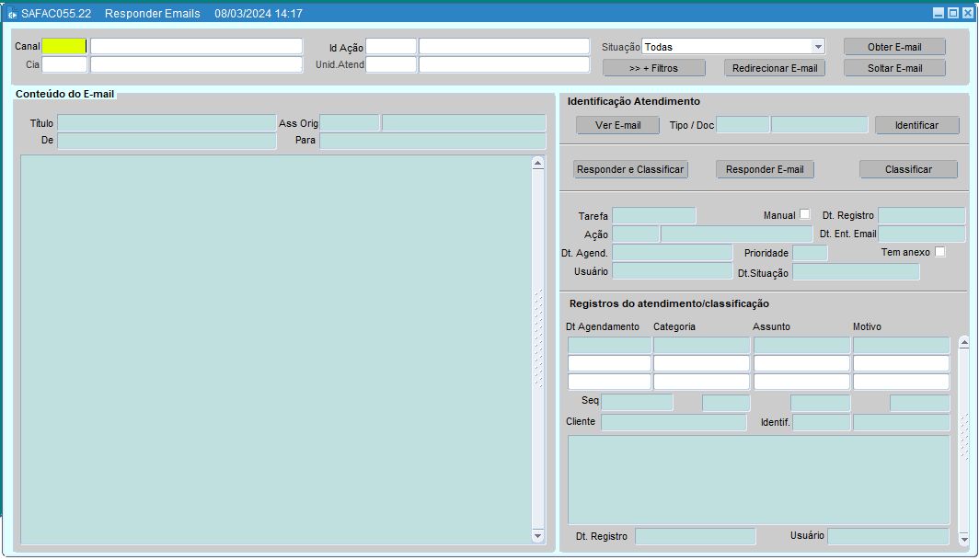
Task: Open the Situação dropdown showing Todas
Action: pyautogui.click(x=733, y=47)
